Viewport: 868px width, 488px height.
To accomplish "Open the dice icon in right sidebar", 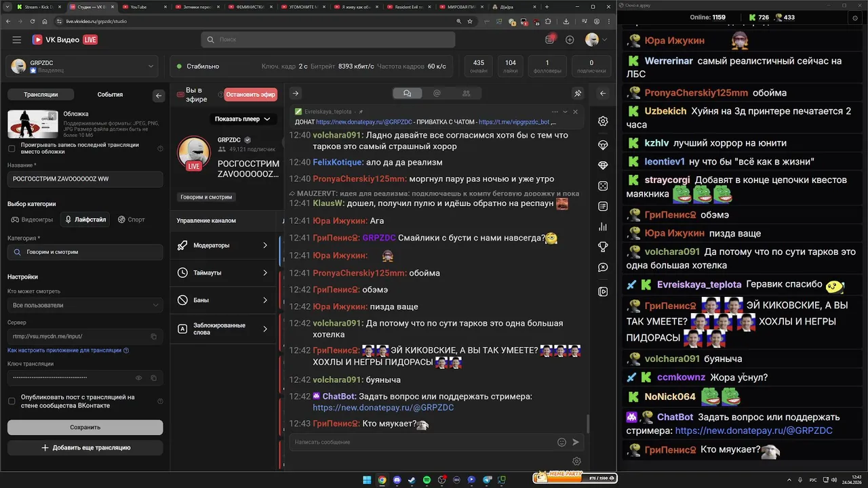I will (603, 186).
